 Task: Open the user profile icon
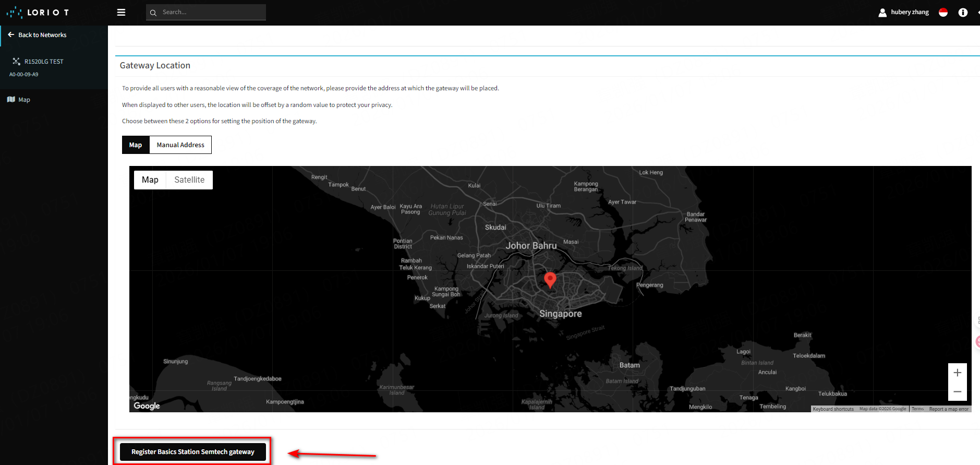coord(882,13)
